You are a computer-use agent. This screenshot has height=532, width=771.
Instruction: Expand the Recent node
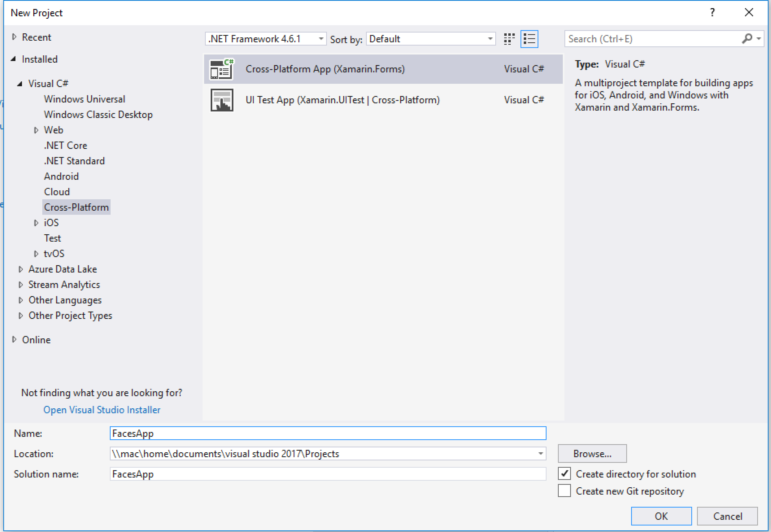(14, 37)
